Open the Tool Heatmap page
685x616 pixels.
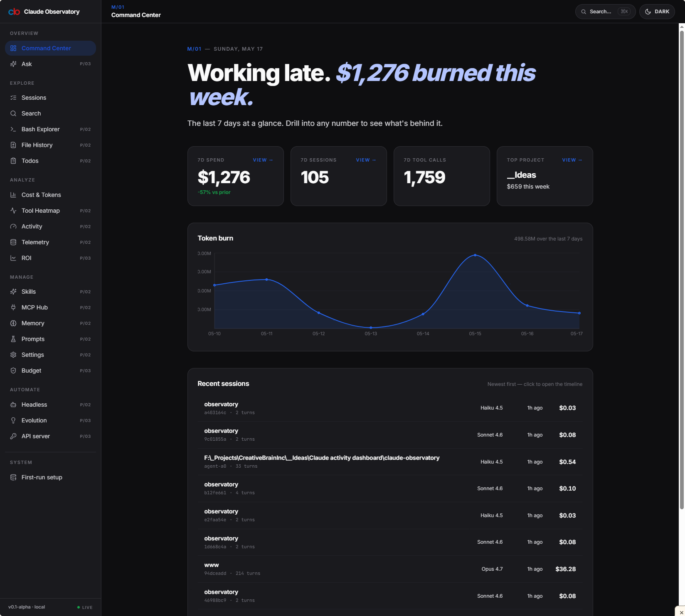50,211
